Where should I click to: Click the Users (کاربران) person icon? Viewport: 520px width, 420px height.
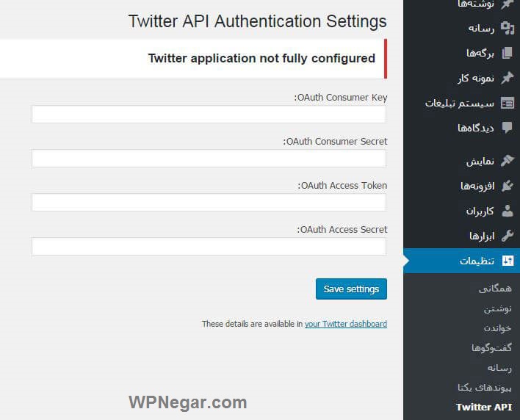pos(508,211)
